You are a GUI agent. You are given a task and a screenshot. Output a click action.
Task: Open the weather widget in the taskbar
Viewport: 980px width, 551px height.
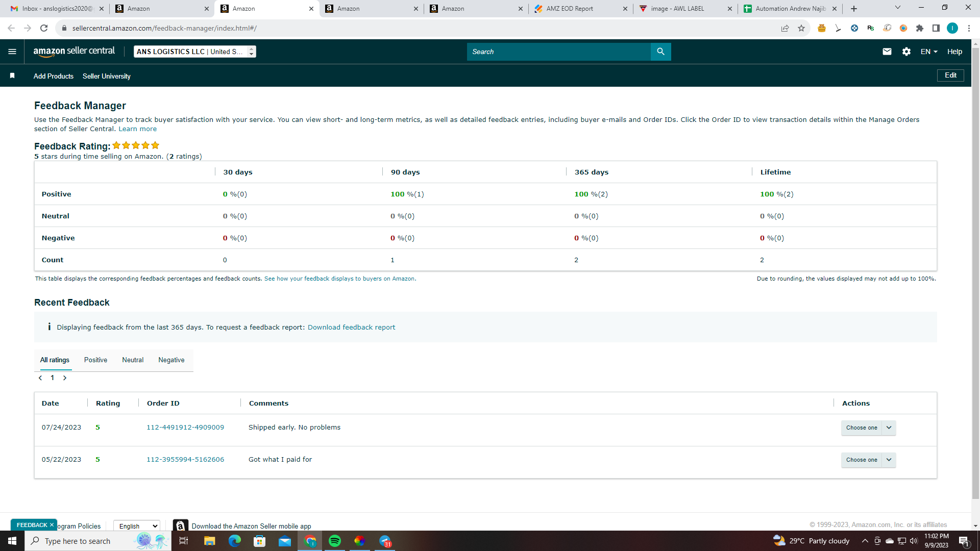point(811,541)
